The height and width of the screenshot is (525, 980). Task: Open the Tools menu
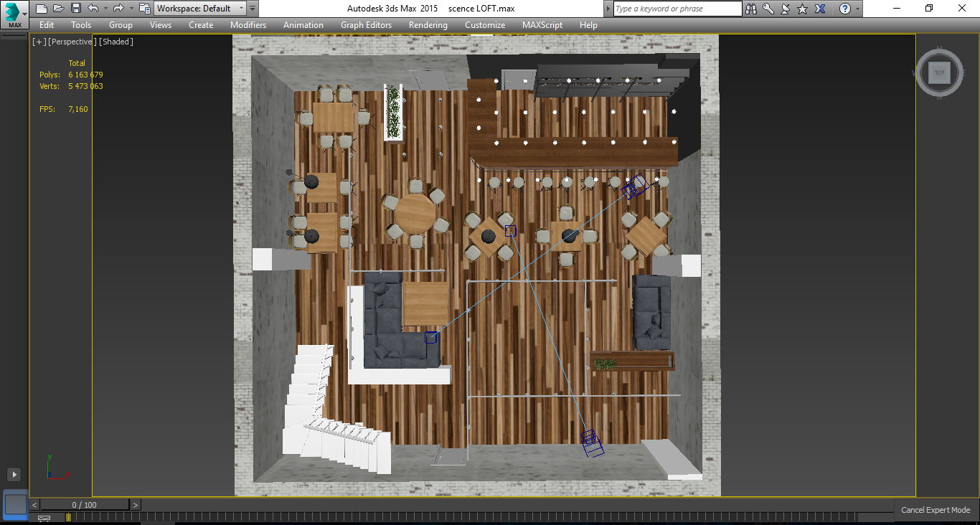pos(81,25)
